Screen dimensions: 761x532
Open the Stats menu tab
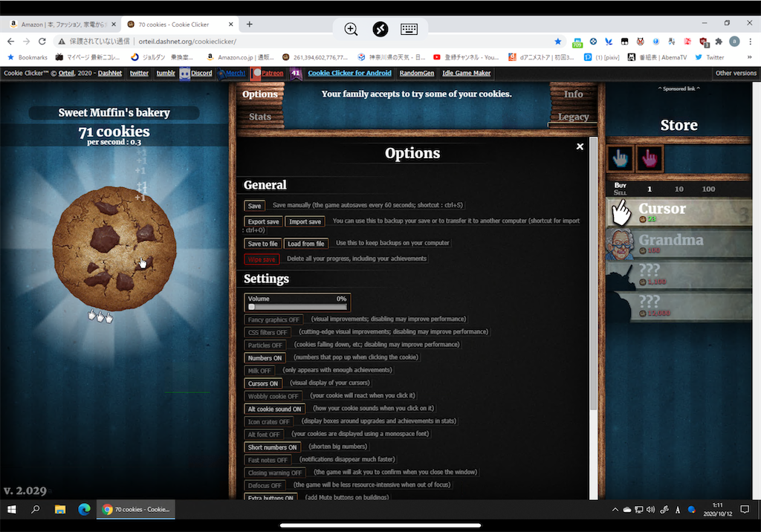click(260, 117)
